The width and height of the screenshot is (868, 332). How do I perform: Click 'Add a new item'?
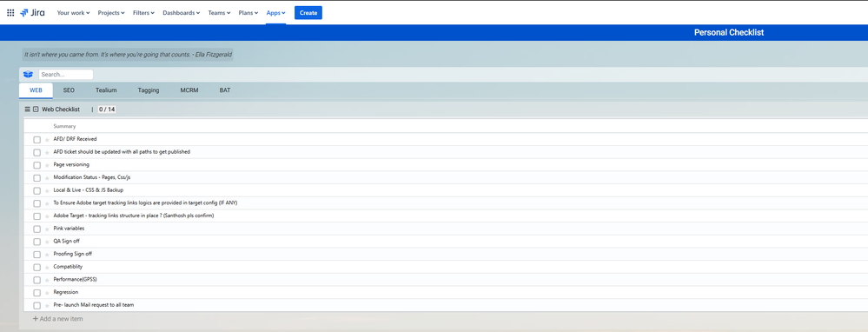coord(58,319)
